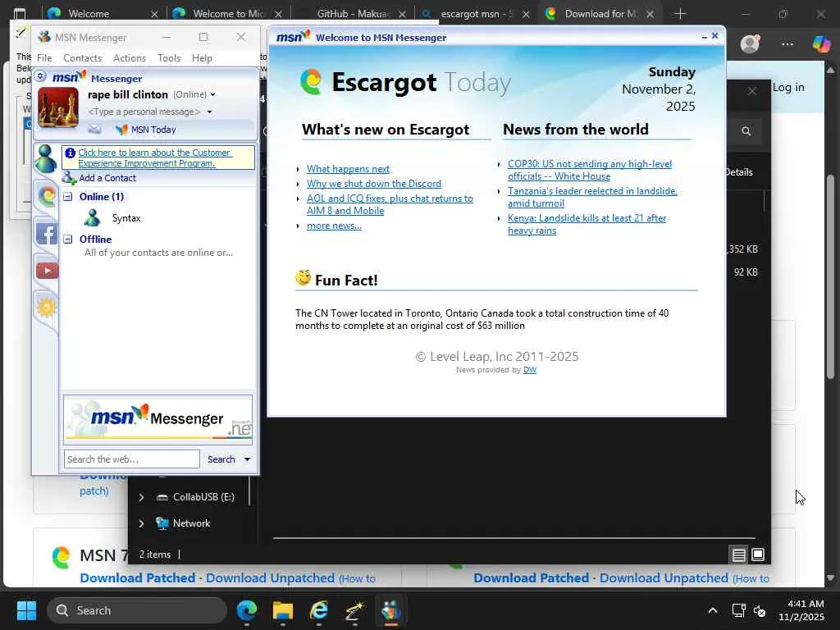The image size is (840, 630).
Task: Click the Escargot logo icon in Today window
Action: [x=311, y=82]
